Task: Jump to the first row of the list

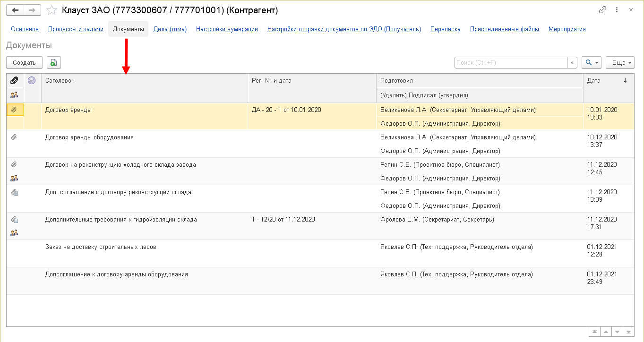Action: click(x=594, y=332)
